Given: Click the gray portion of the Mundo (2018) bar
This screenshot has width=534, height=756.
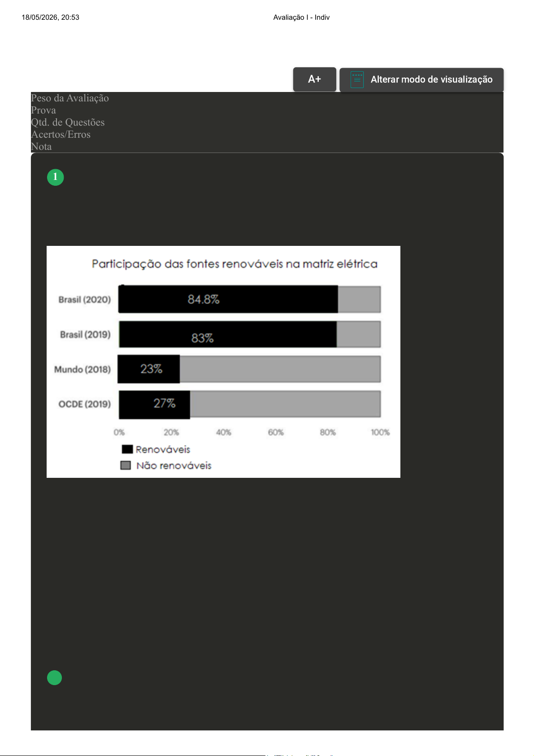Looking at the screenshot, I should (280, 369).
